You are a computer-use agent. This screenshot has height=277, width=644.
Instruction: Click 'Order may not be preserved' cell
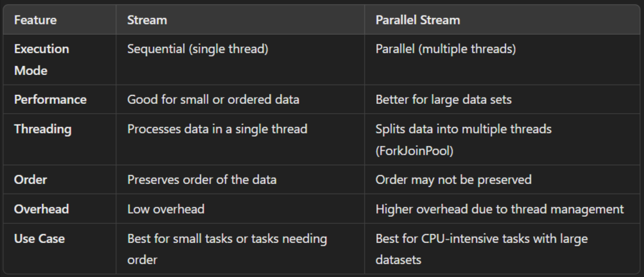click(453, 180)
